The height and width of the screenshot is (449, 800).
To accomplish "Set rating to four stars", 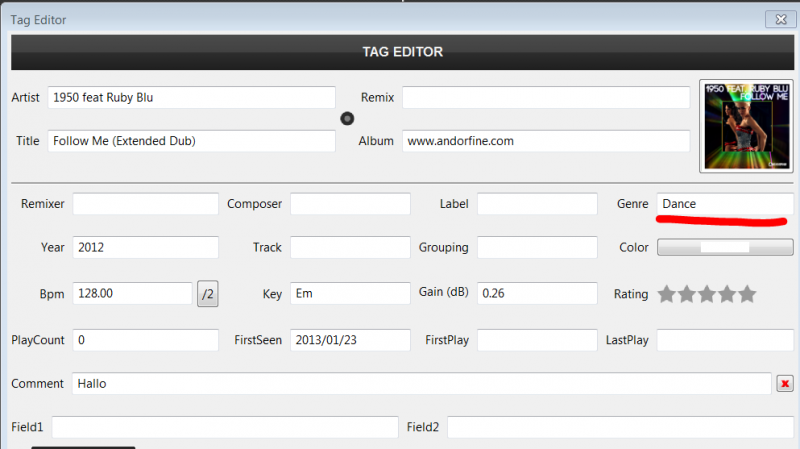I will pyautogui.click(x=726, y=294).
